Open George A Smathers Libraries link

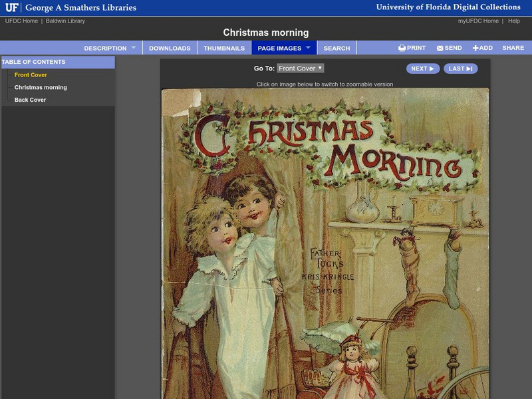point(80,7)
